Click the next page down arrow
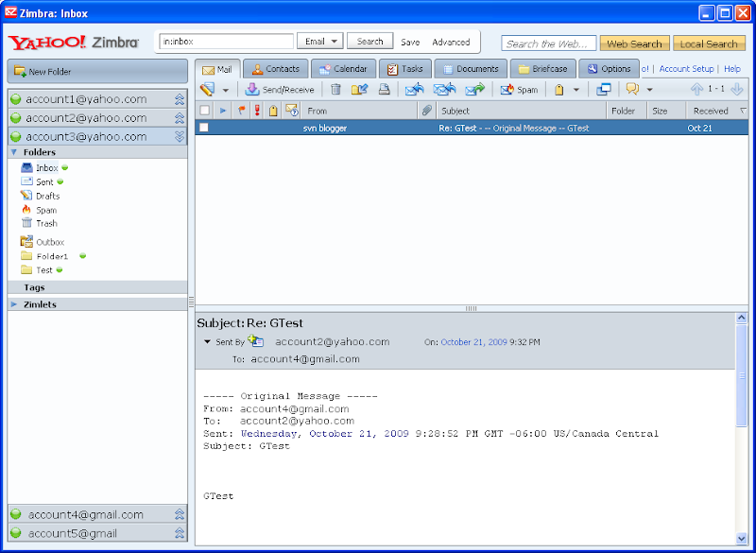 (737, 89)
